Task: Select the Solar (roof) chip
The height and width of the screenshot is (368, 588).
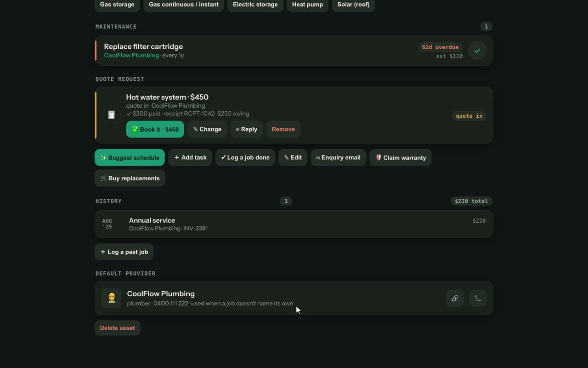Action: (353, 5)
